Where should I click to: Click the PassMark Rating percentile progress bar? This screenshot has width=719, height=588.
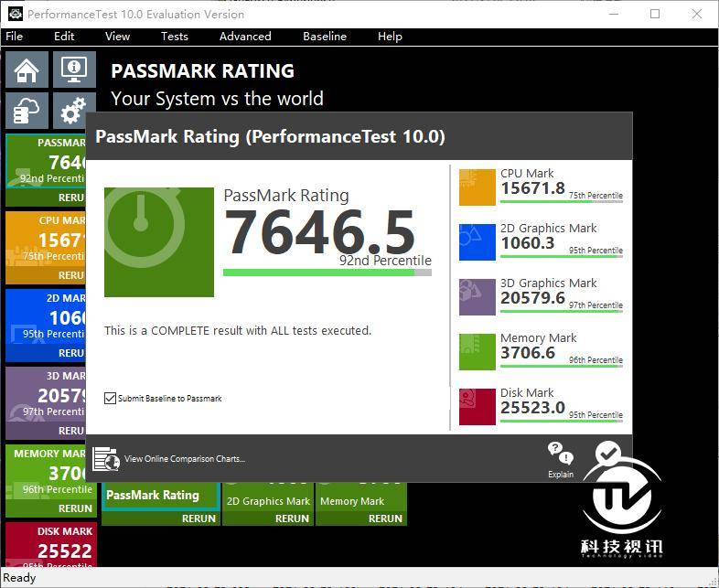click(327, 273)
